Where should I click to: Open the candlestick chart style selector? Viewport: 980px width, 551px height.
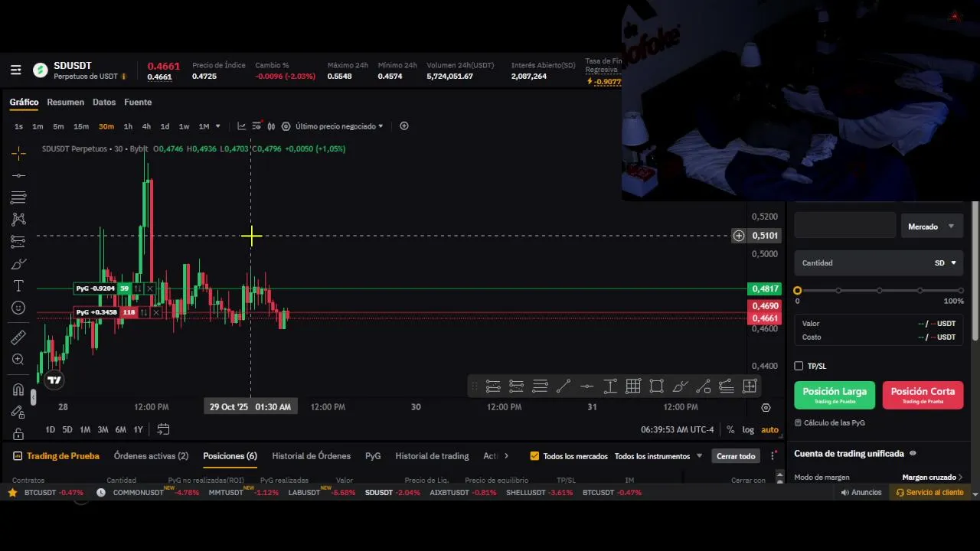pyautogui.click(x=271, y=126)
